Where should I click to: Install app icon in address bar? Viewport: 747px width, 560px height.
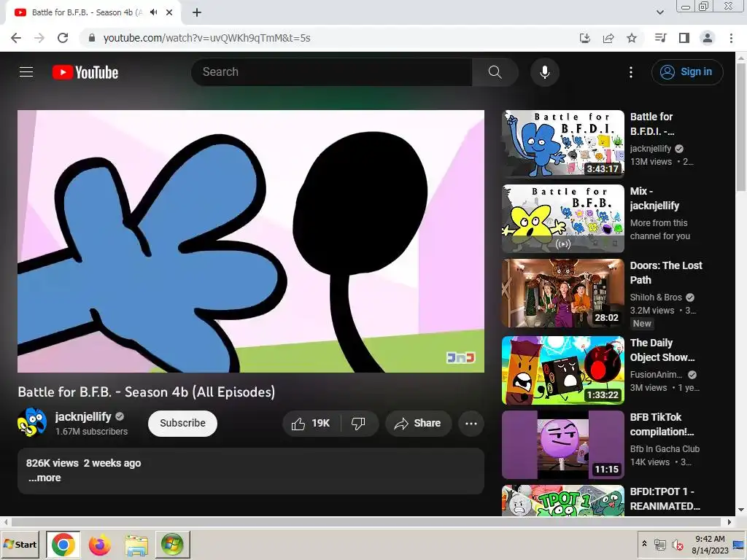584,38
